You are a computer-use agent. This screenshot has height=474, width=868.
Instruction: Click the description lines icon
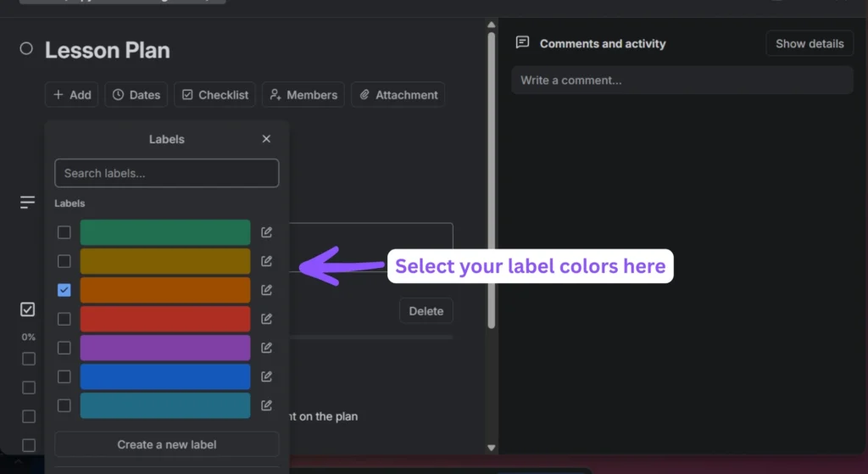(x=27, y=202)
